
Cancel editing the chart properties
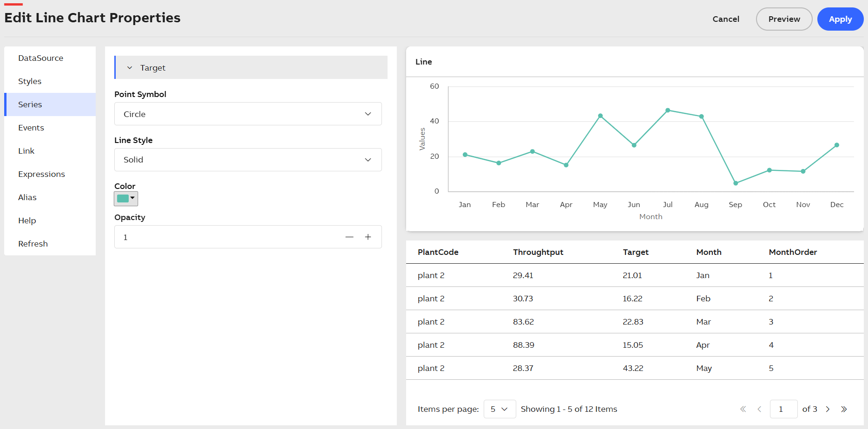(x=726, y=19)
